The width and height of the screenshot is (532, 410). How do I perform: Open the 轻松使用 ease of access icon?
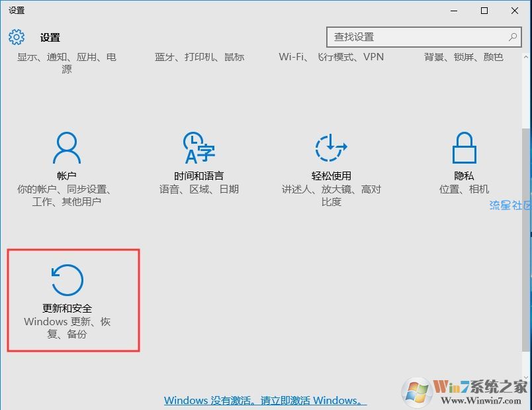331,148
